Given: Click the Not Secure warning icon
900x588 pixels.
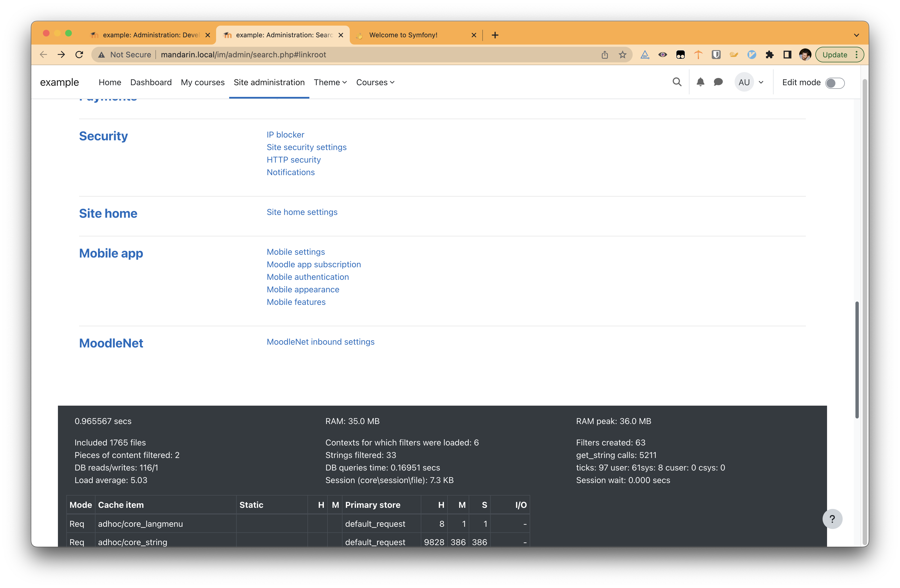Looking at the screenshot, I should pyautogui.click(x=101, y=55).
